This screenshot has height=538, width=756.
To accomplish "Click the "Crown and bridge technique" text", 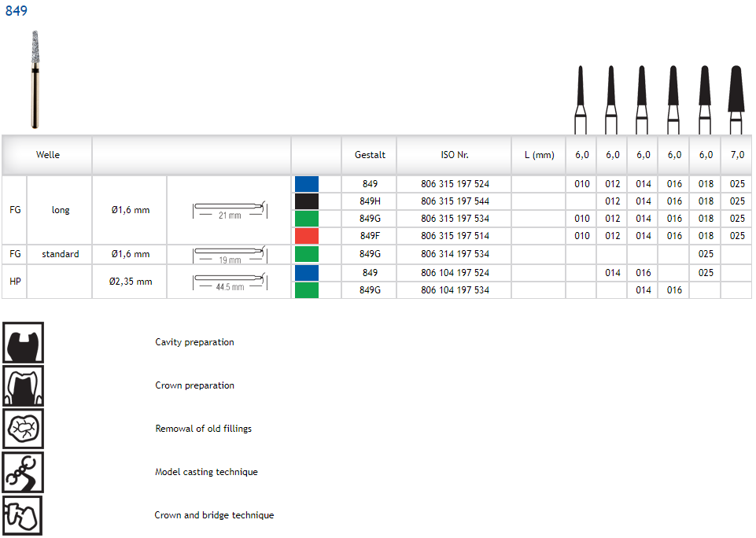I will point(214,515).
